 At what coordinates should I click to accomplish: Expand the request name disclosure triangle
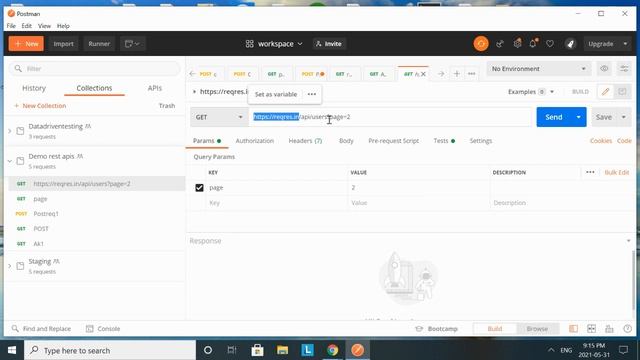tap(194, 91)
